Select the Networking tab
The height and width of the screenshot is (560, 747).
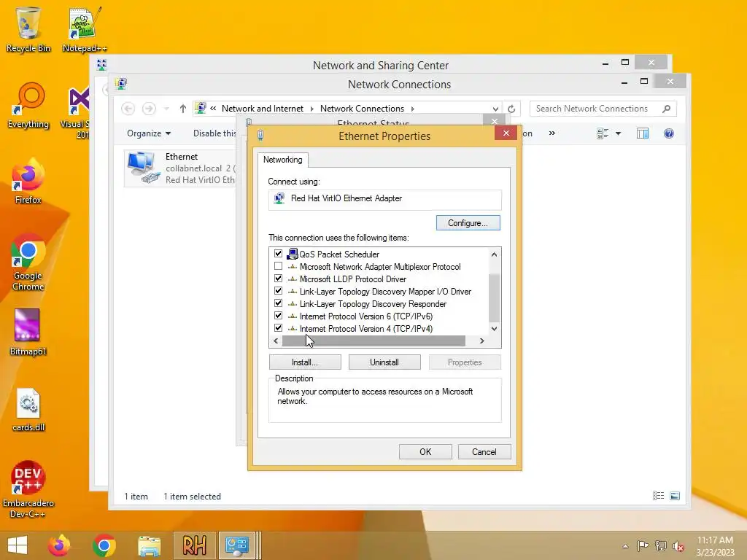pyautogui.click(x=283, y=160)
